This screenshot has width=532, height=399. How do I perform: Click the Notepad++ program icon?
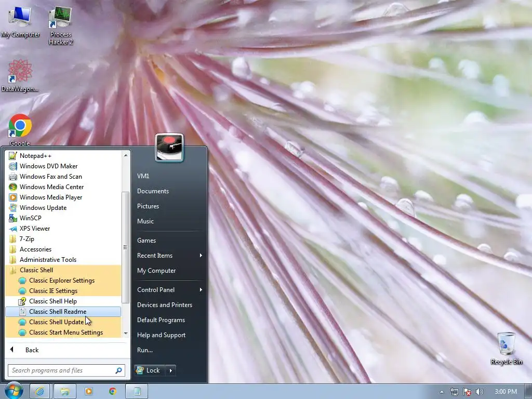(13, 156)
